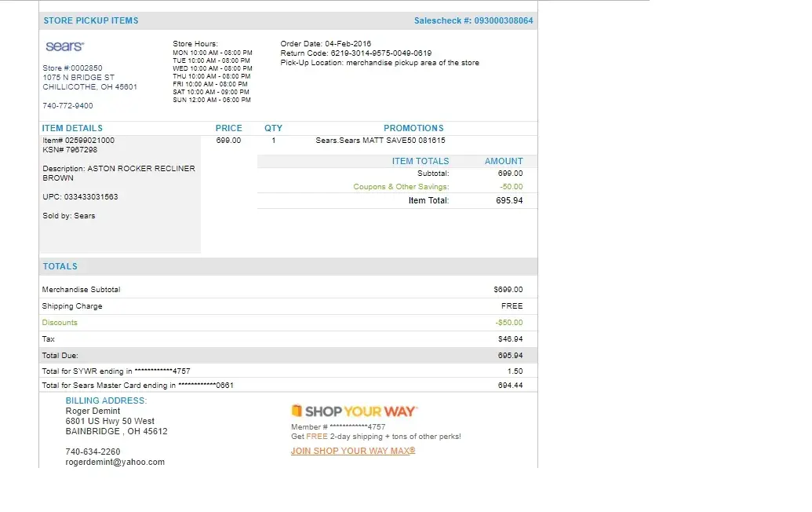Click the PROMOTIONS column header

click(413, 128)
